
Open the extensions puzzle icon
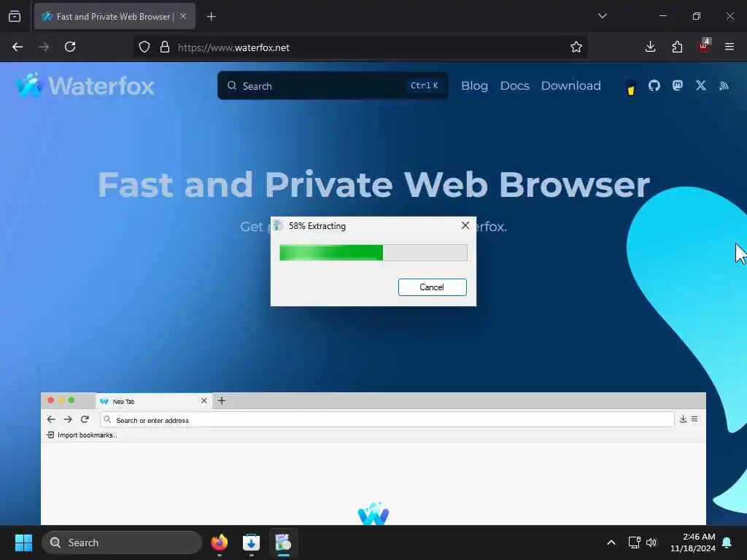[x=677, y=47]
